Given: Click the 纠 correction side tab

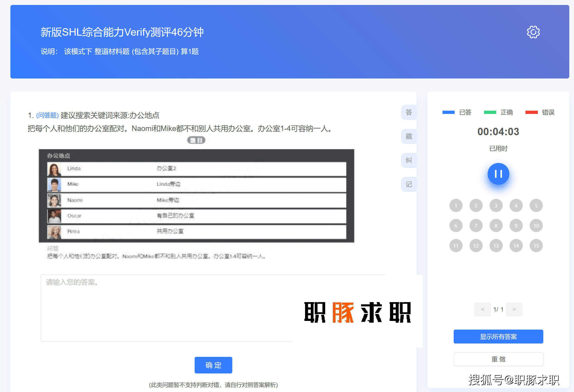Looking at the screenshot, I should (x=409, y=160).
